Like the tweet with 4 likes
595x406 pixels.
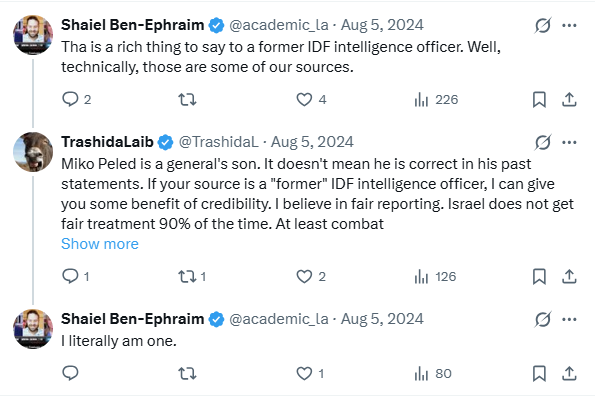[304, 99]
